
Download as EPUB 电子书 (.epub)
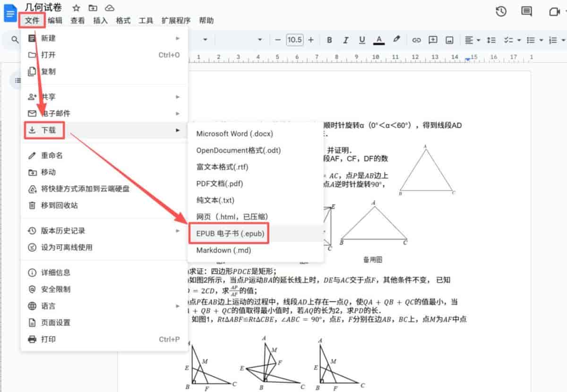(x=256, y=233)
